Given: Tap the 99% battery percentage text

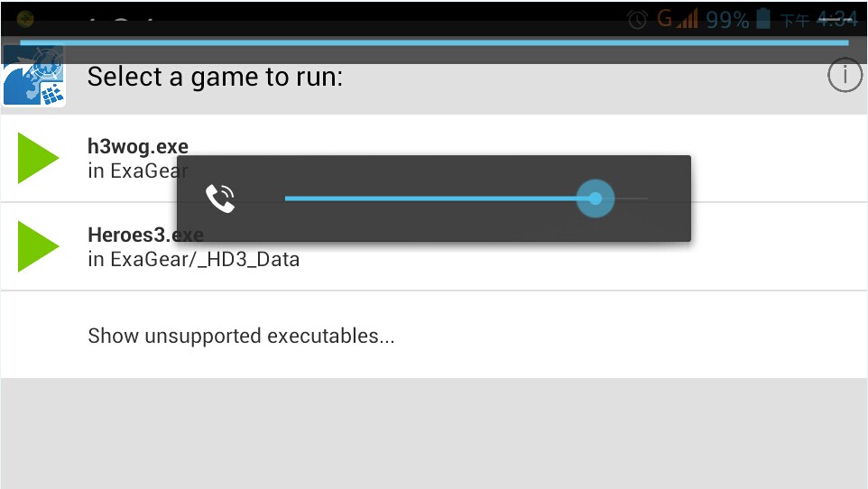Looking at the screenshot, I should [727, 20].
